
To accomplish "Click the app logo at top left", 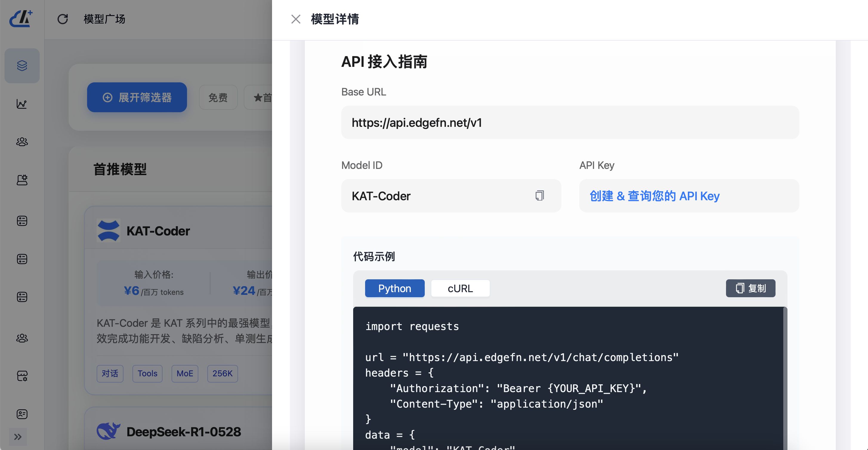I will click(21, 19).
